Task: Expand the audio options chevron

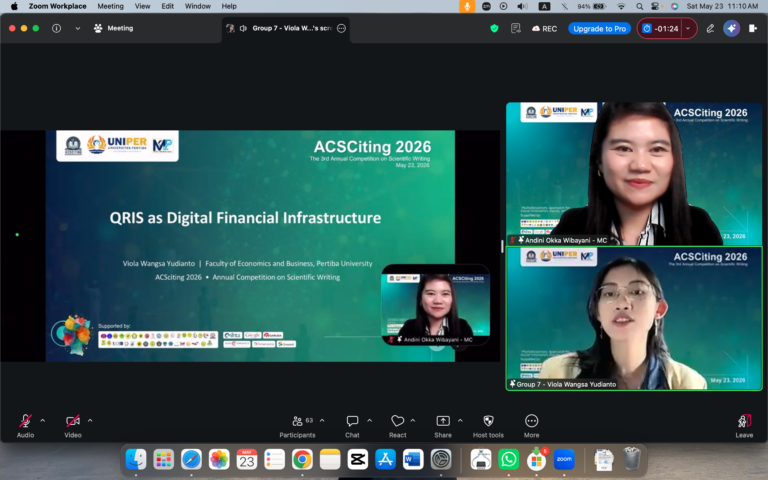Action: (43, 420)
